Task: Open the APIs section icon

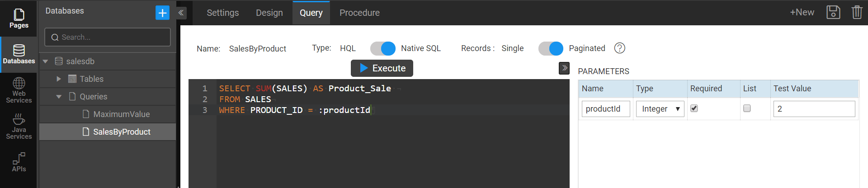Action: [19, 162]
